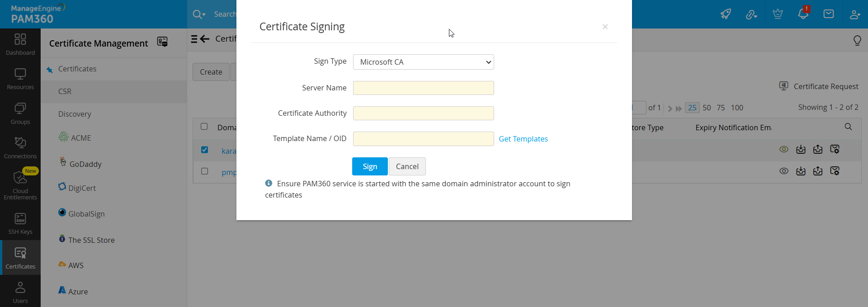Open the Certificates section in left sidebar
The image size is (868, 307).
point(20,257)
